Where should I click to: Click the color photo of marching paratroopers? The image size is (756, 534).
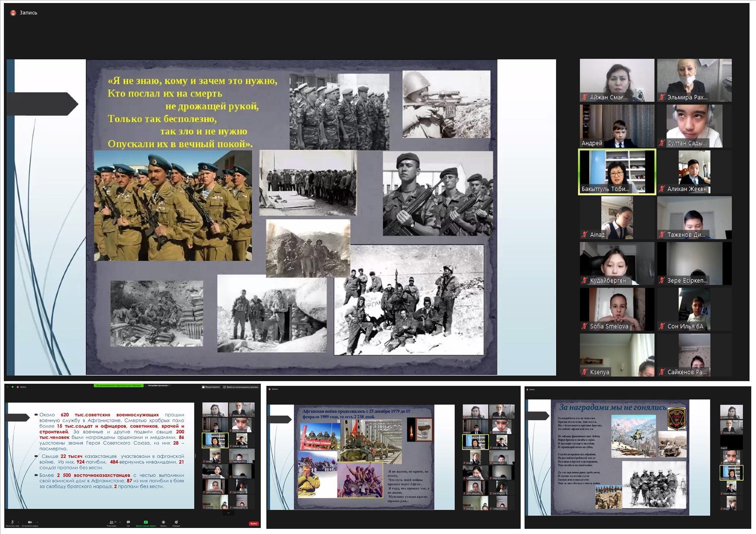(173, 205)
